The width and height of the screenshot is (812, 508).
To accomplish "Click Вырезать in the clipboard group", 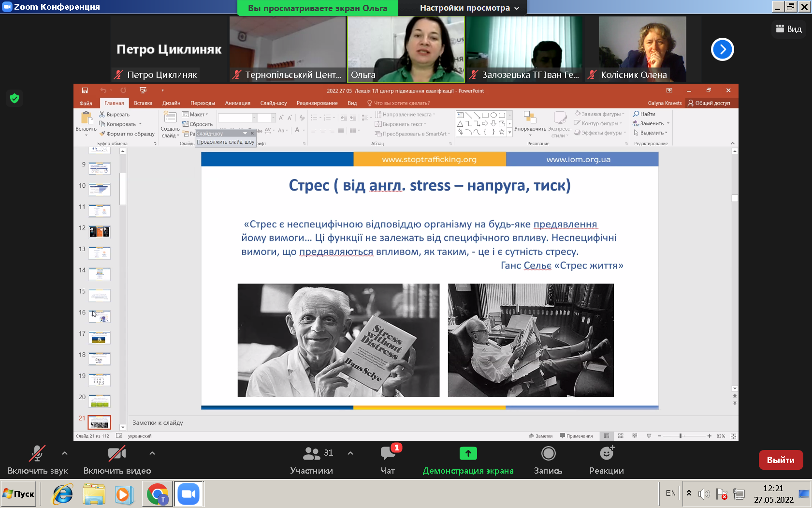I will pos(115,115).
